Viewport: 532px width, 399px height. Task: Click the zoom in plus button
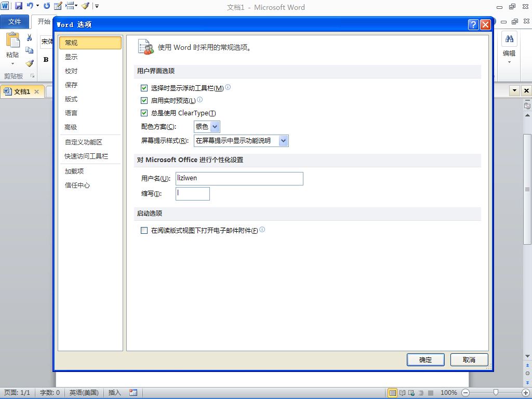pos(526,393)
